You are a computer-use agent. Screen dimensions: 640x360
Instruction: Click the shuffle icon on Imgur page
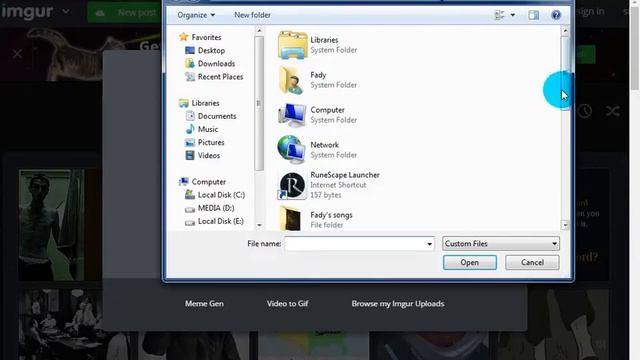[613, 111]
